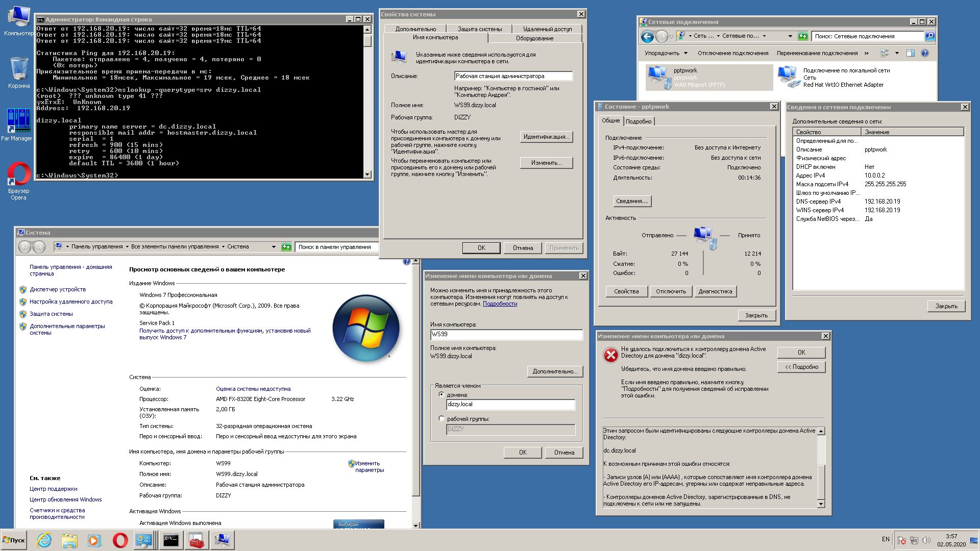Expand the Система address bar dropdown

pos(274,247)
